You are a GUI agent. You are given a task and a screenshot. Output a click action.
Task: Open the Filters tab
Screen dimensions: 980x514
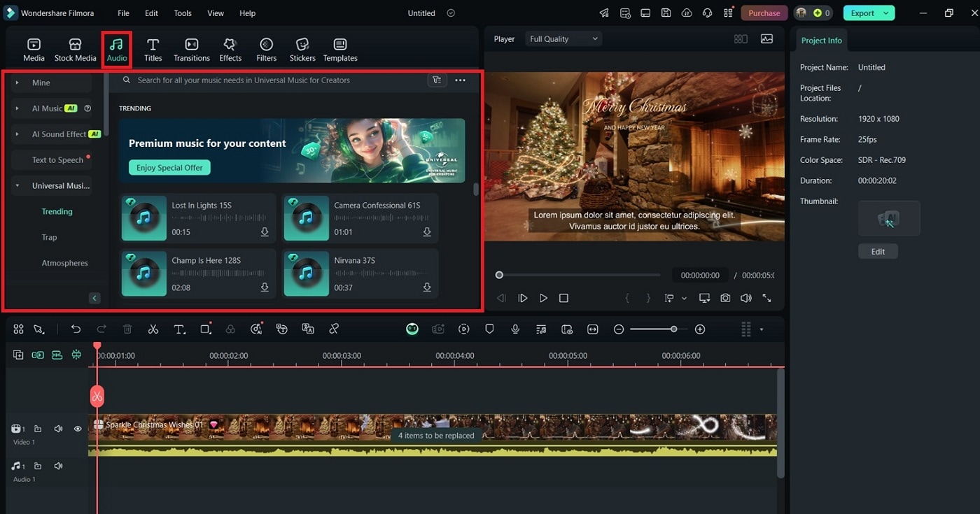(x=267, y=50)
